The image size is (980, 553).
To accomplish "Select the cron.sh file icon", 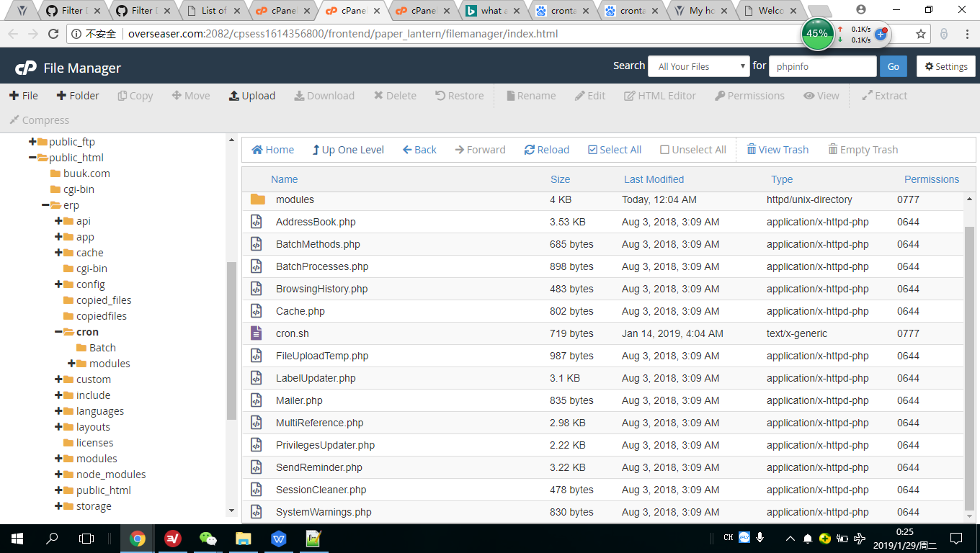I will (257, 333).
